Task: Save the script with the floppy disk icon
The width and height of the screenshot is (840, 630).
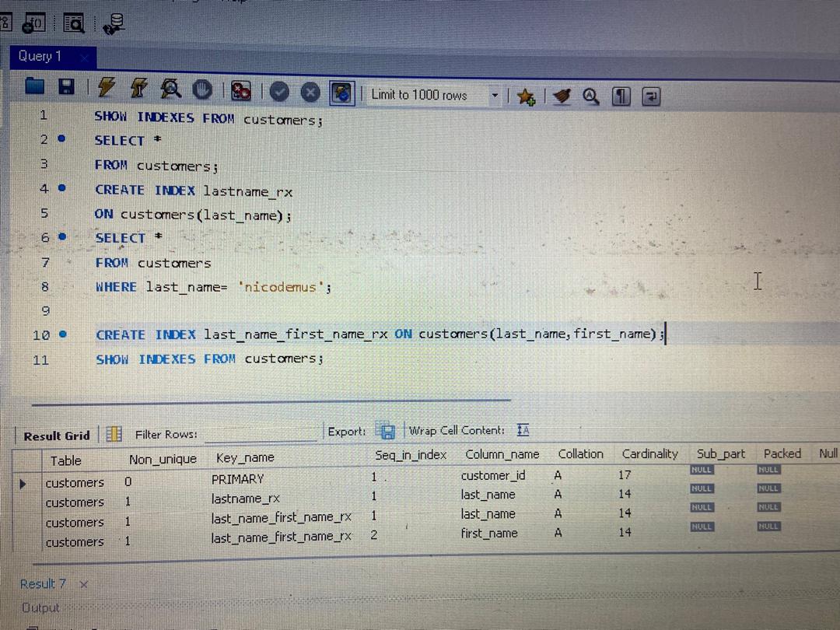Action: [66, 87]
